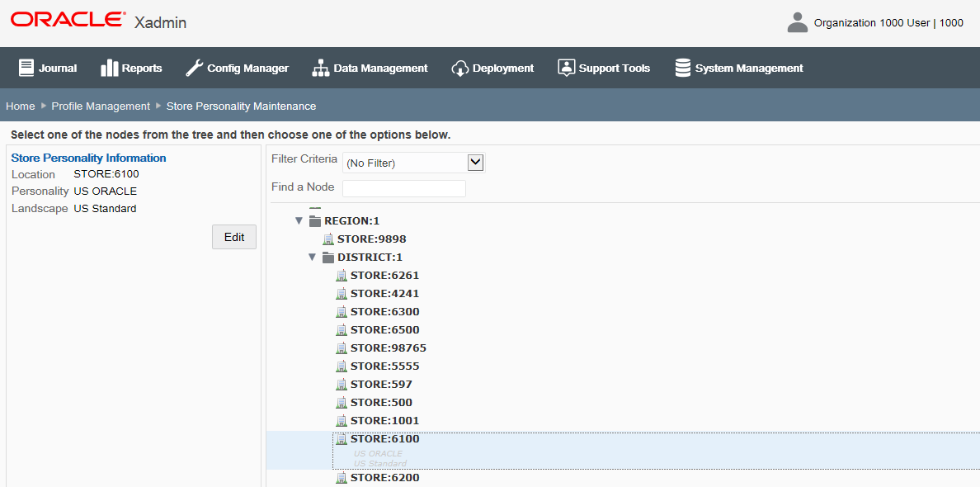Click Store Personality Maintenance breadcrumb
This screenshot has width=980, height=487.
point(241,106)
